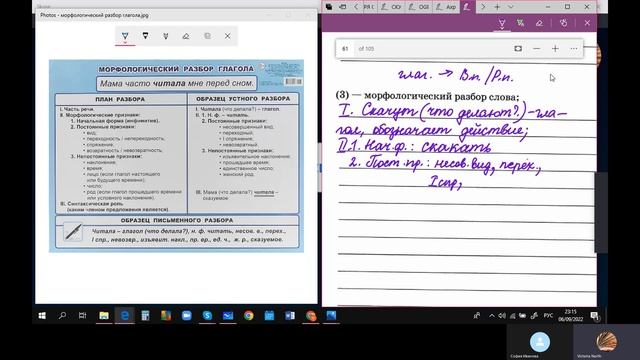Select the pencil tool in Photos drawing toolbar
The height and width of the screenshot is (360, 640).
145,36
